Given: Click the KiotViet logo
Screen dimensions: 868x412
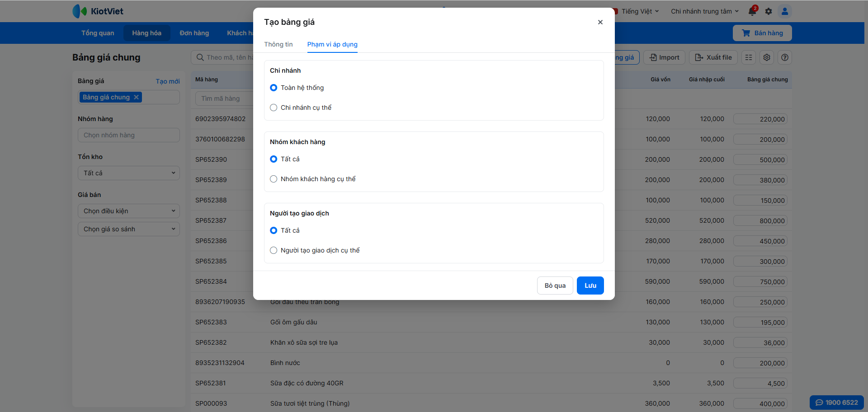Looking at the screenshot, I should (98, 11).
